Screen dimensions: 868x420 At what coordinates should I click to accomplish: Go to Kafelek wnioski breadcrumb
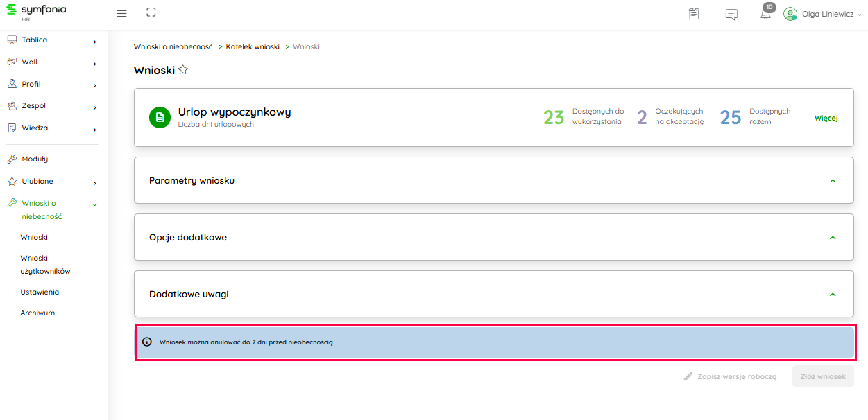coord(253,46)
